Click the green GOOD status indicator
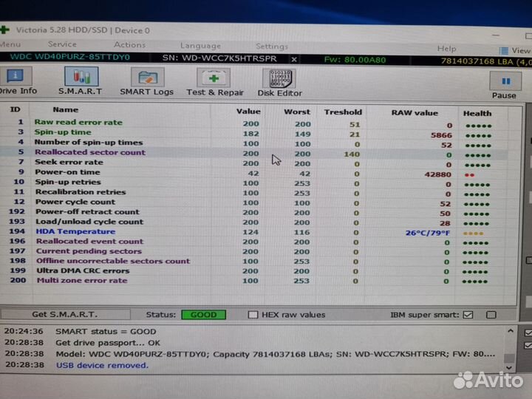The height and width of the screenshot is (399, 532). click(204, 315)
